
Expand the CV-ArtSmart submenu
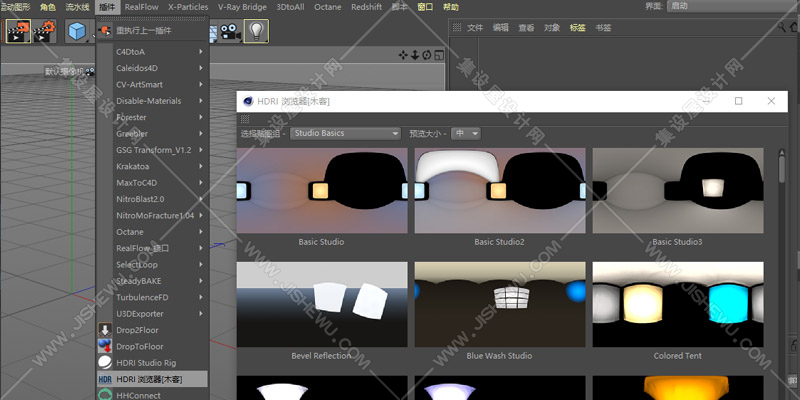(152, 85)
